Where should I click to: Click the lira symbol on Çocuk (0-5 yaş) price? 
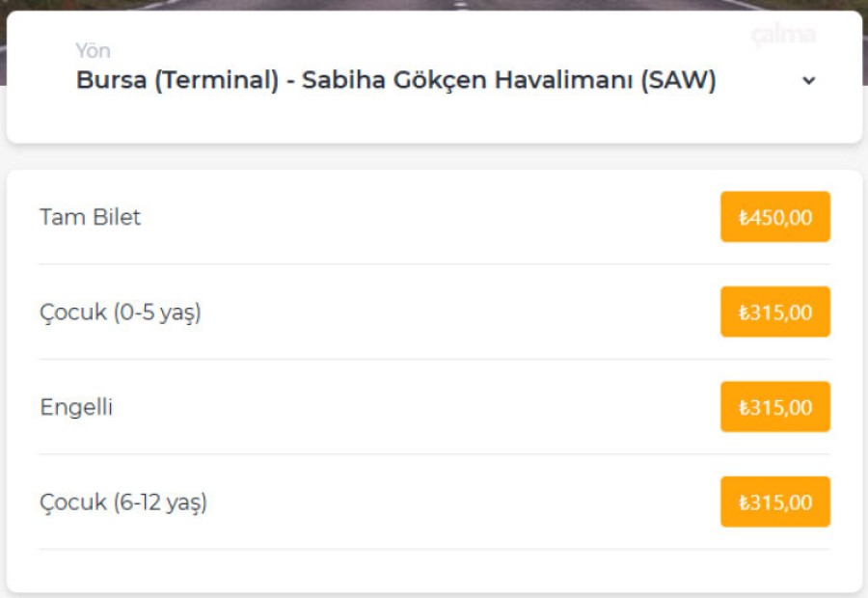click(x=744, y=313)
